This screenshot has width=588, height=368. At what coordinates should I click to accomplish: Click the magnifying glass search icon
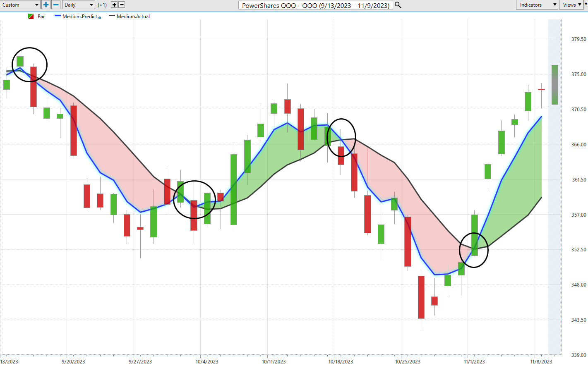pos(398,5)
